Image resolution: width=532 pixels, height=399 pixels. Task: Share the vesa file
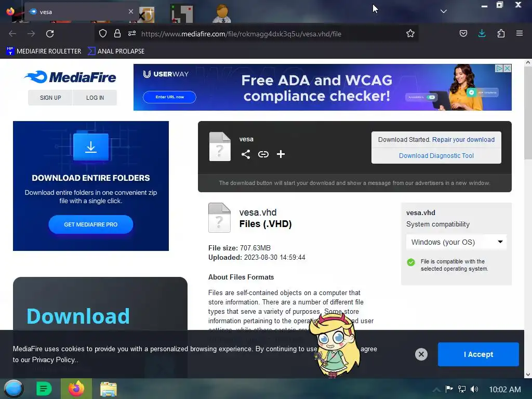point(246,154)
